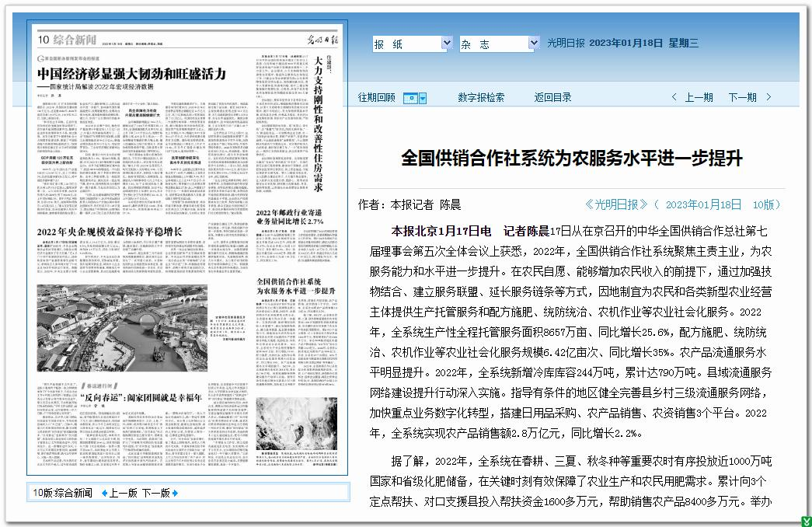
Task: Open the 《光明日报》 source link
Action: tap(605, 204)
